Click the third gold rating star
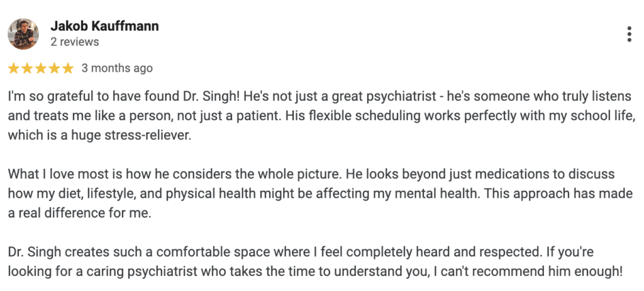The height and width of the screenshot is (291, 644). (41, 68)
